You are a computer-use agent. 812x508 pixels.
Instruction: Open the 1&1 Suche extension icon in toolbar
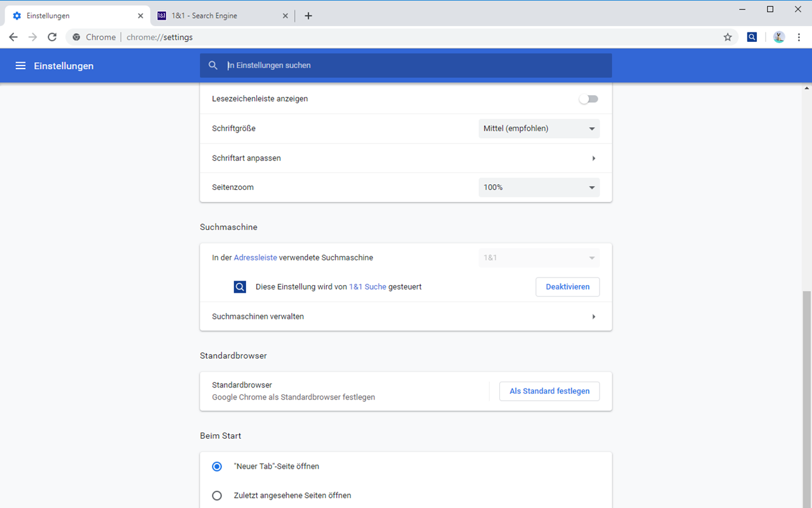(x=752, y=37)
